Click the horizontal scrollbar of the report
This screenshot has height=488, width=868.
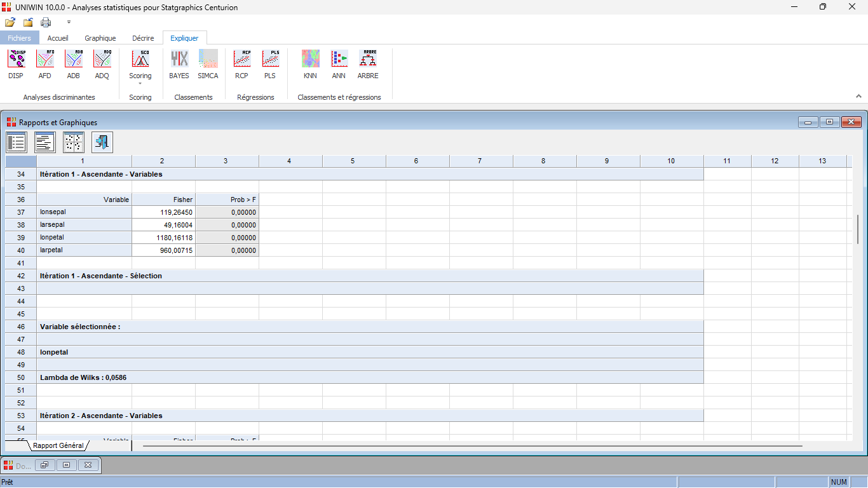(473, 446)
